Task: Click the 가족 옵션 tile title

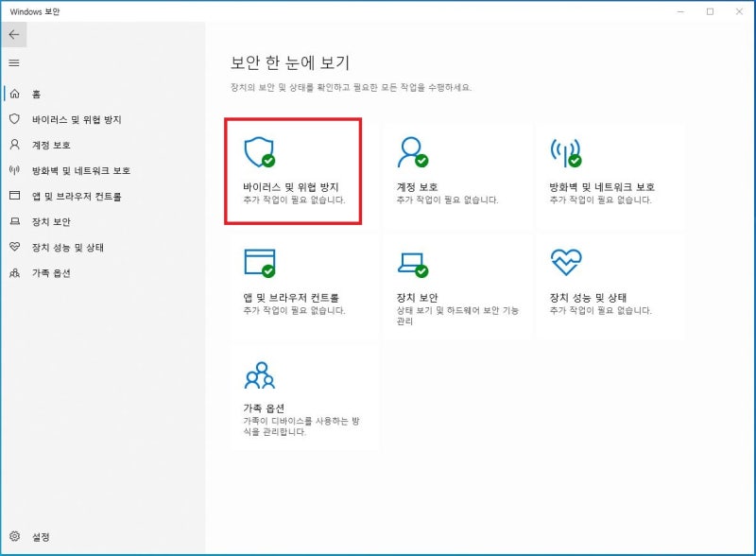Action: (x=264, y=408)
